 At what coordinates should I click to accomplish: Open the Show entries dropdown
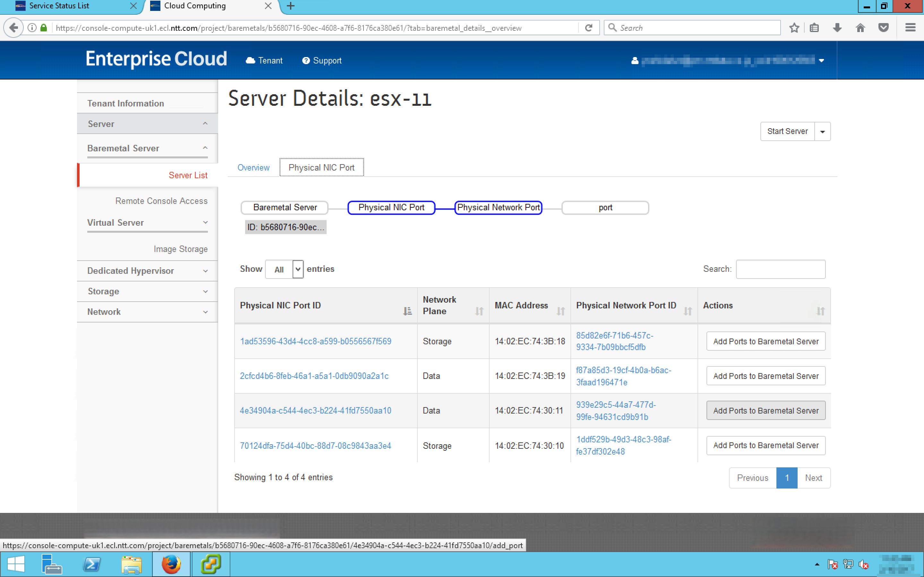tap(285, 269)
